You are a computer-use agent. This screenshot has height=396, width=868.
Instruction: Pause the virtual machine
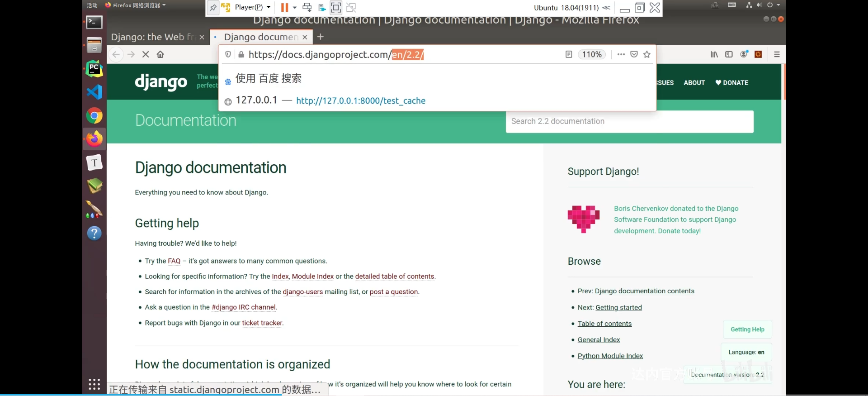click(284, 7)
